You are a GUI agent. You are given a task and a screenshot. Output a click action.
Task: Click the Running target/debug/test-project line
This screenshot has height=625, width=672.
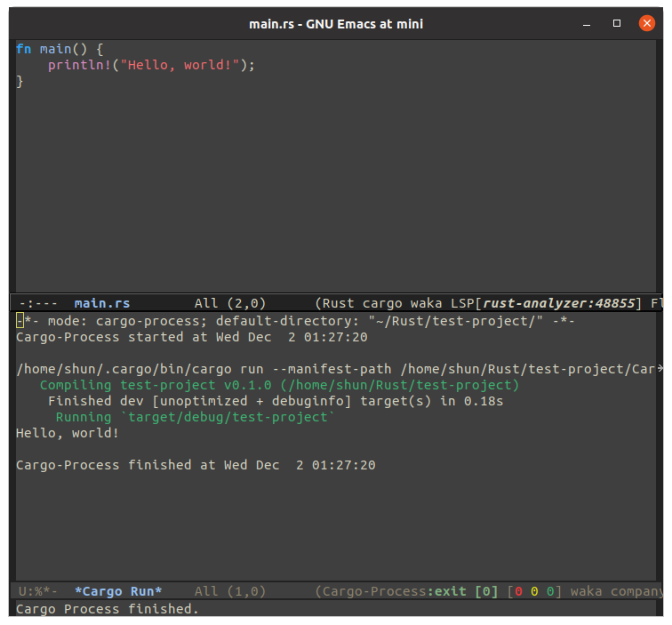(x=195, y=417)
